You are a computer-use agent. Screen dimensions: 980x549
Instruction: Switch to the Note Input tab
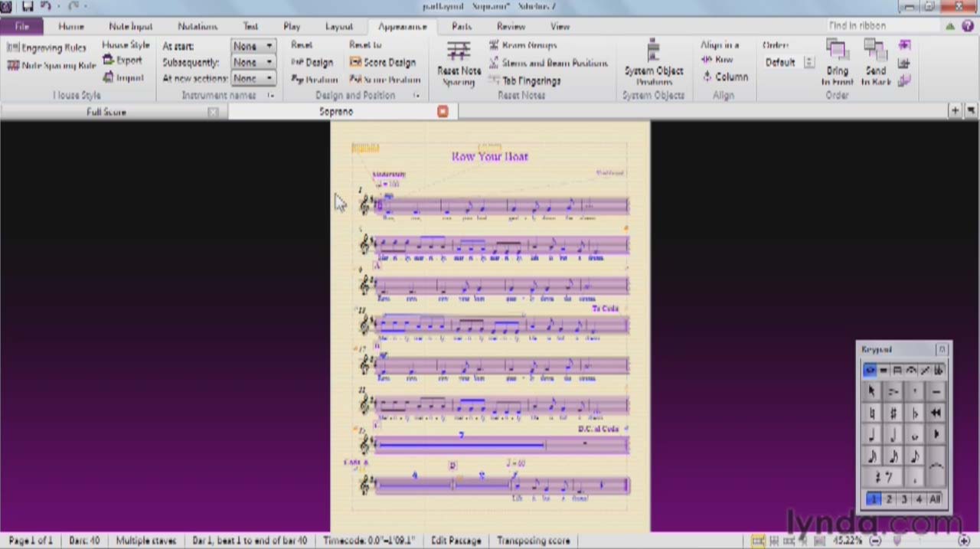131,26
